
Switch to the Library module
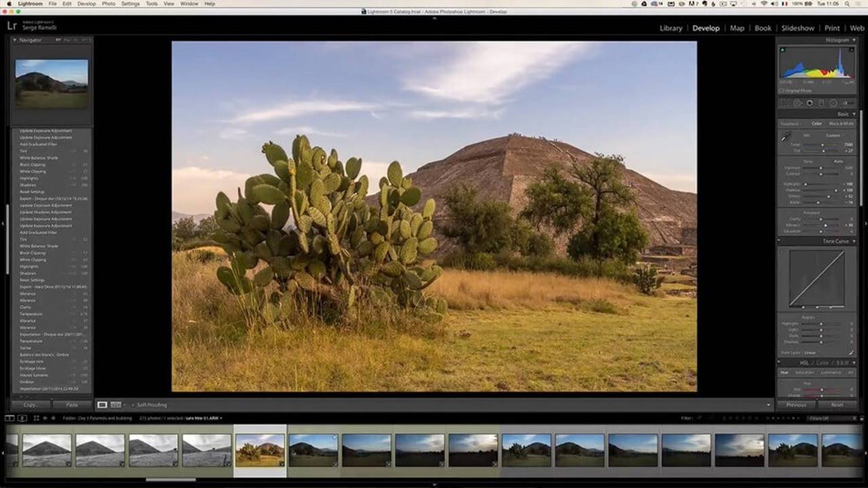671,28
